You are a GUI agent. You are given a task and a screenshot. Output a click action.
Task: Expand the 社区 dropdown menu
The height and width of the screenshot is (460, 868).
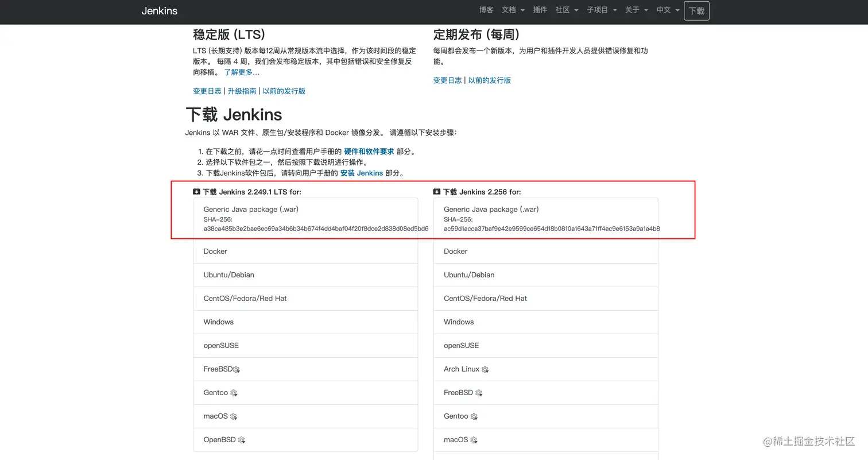567,10
